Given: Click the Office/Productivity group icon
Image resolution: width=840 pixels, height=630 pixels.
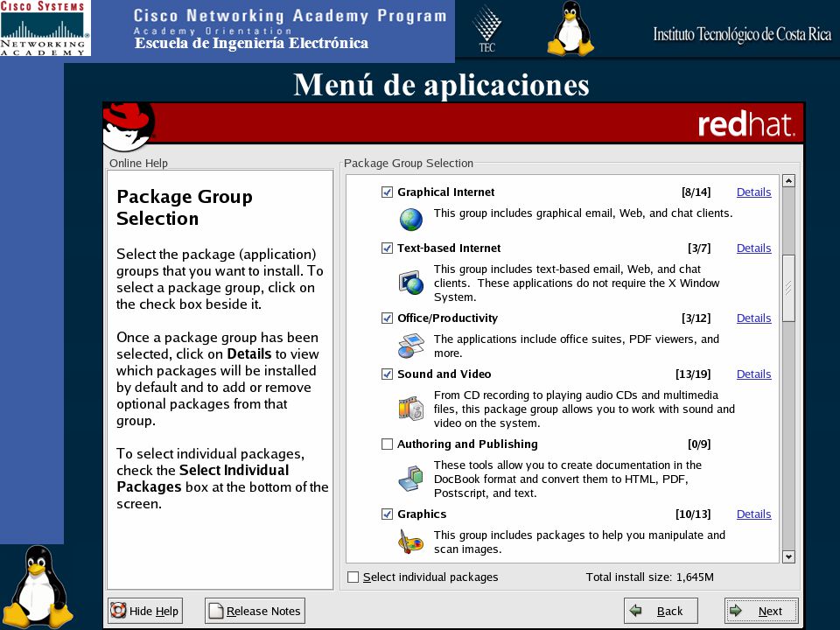Looking at the screenshot, I should pos(411,346).
